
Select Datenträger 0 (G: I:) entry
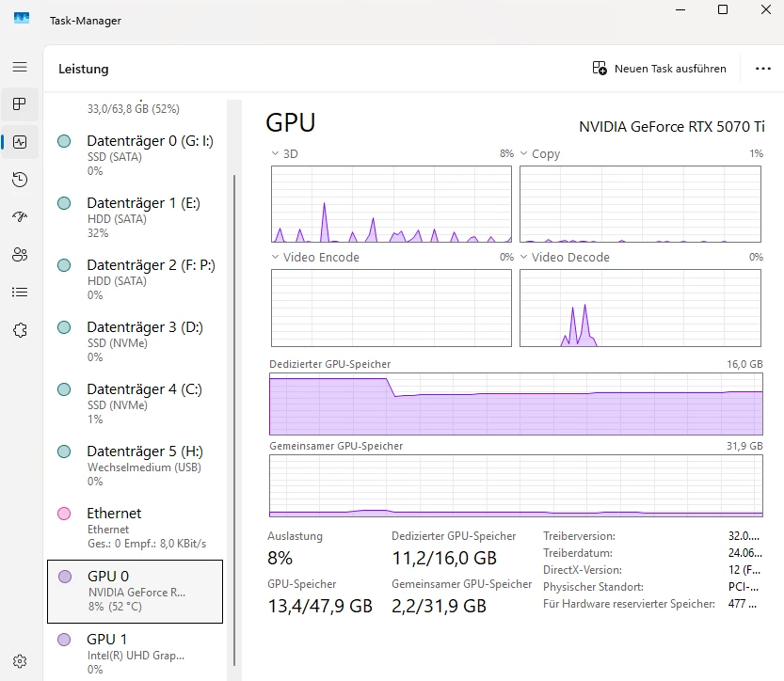pos(135,155)
